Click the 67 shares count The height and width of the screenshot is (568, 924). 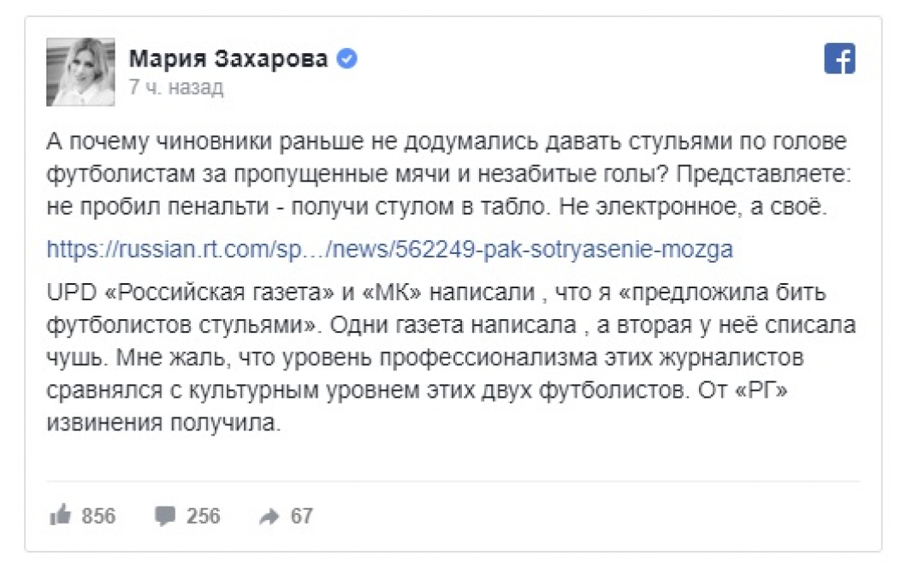point(301,516)
